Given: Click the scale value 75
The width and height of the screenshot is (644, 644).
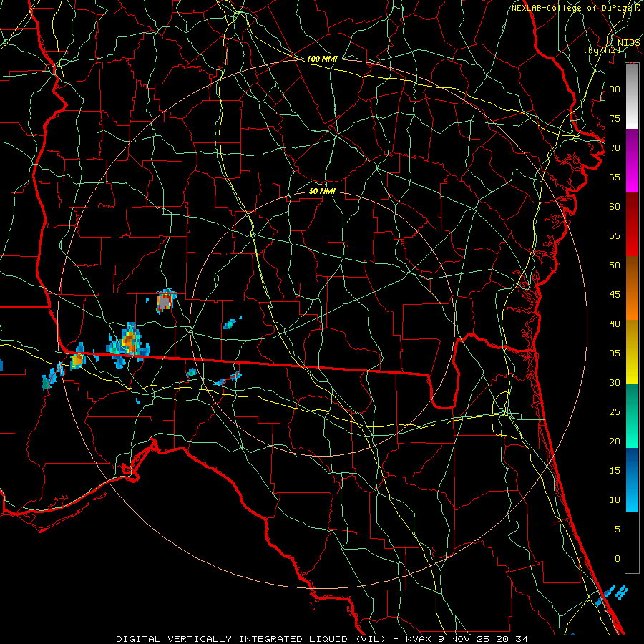Looking at the screenshot, I should tap(615, 118).
